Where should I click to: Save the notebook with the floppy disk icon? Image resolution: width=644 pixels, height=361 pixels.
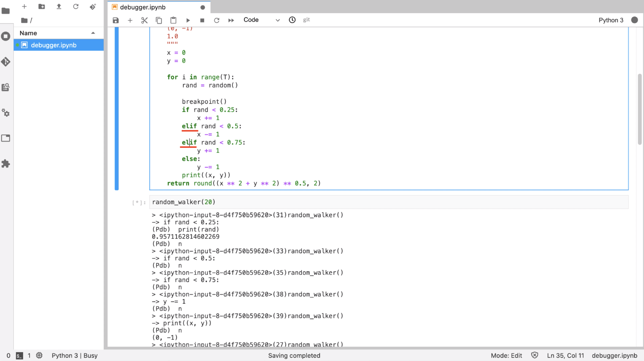pyautogui.click(x=116, y=20)
